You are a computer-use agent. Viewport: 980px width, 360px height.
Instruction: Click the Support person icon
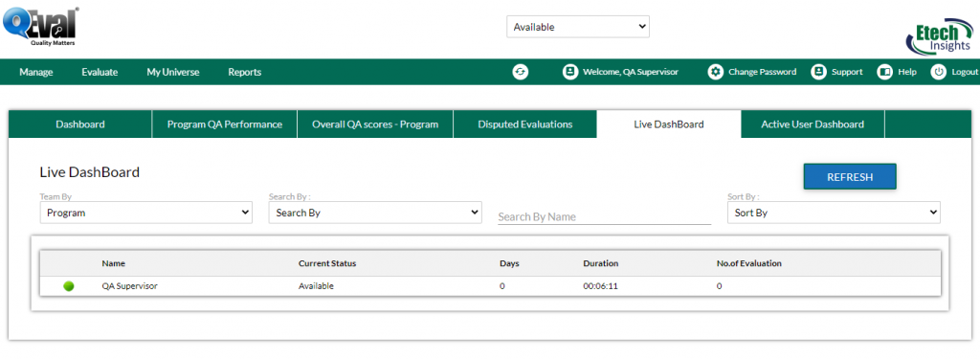pyautogui.click(x=818, y=72)
